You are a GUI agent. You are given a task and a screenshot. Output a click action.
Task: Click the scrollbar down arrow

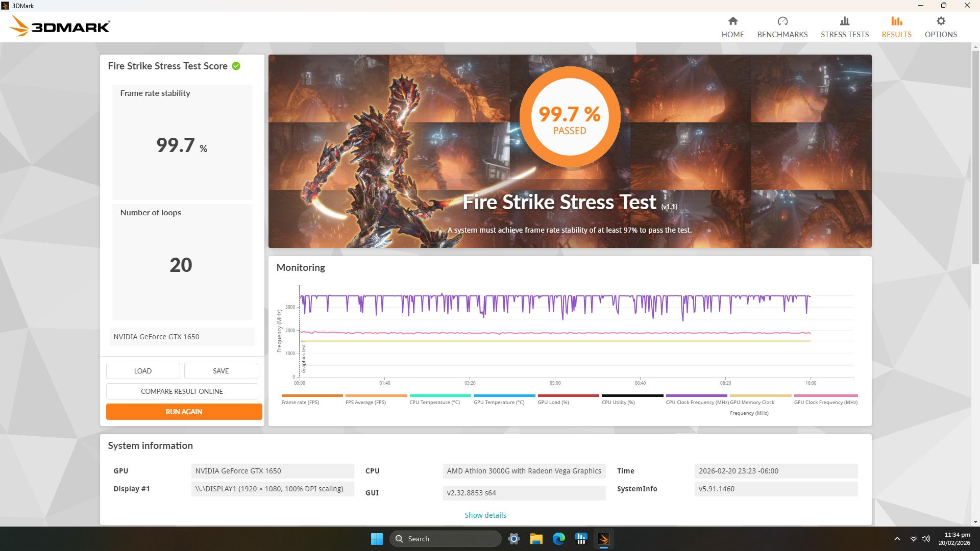pos(976,522)
